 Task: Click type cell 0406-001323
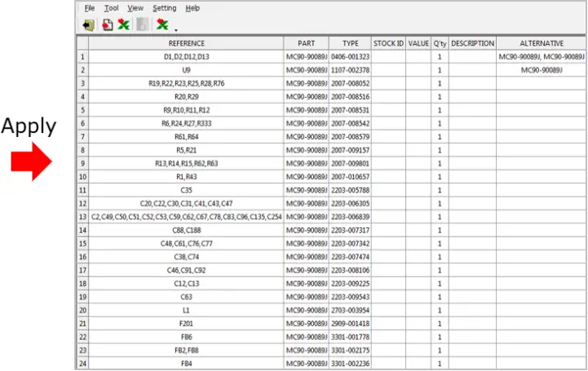[x=350, y=57]
